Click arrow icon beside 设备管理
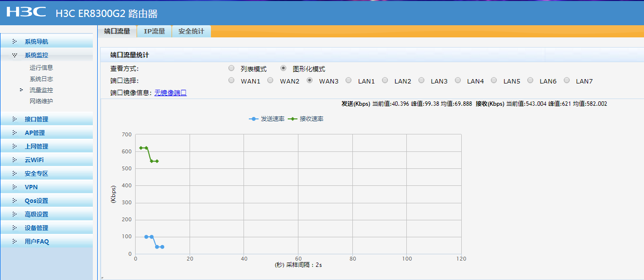This screenshot has width=644, height=280. (15, 228)
